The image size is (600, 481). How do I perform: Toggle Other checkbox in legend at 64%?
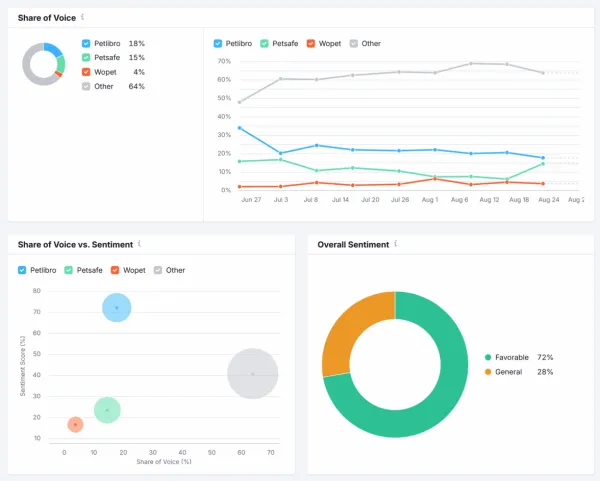click(x=86, y=86)
